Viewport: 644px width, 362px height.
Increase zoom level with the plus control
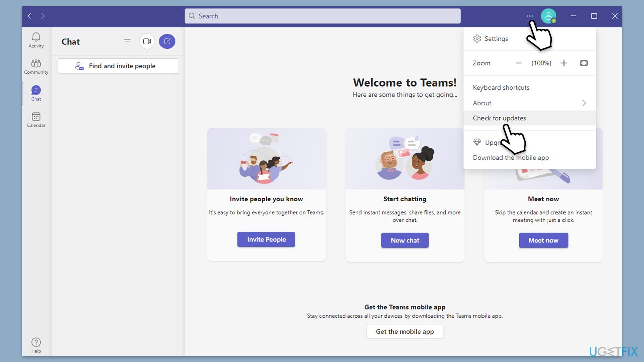[x=563, y=63]
